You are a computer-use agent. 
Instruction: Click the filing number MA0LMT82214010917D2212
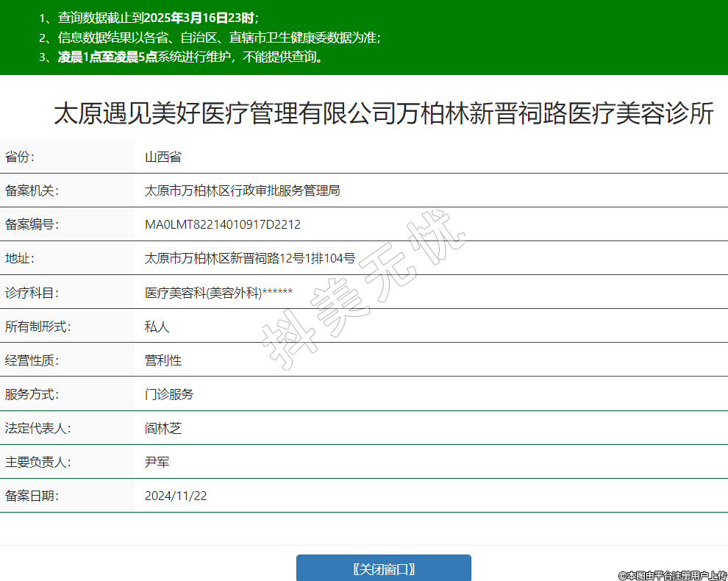[222, 224]
